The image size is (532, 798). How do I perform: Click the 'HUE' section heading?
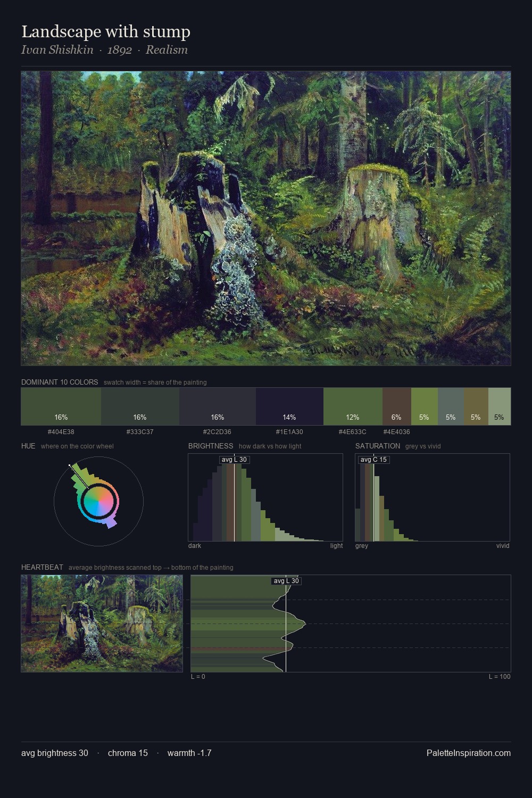[28, 446]
